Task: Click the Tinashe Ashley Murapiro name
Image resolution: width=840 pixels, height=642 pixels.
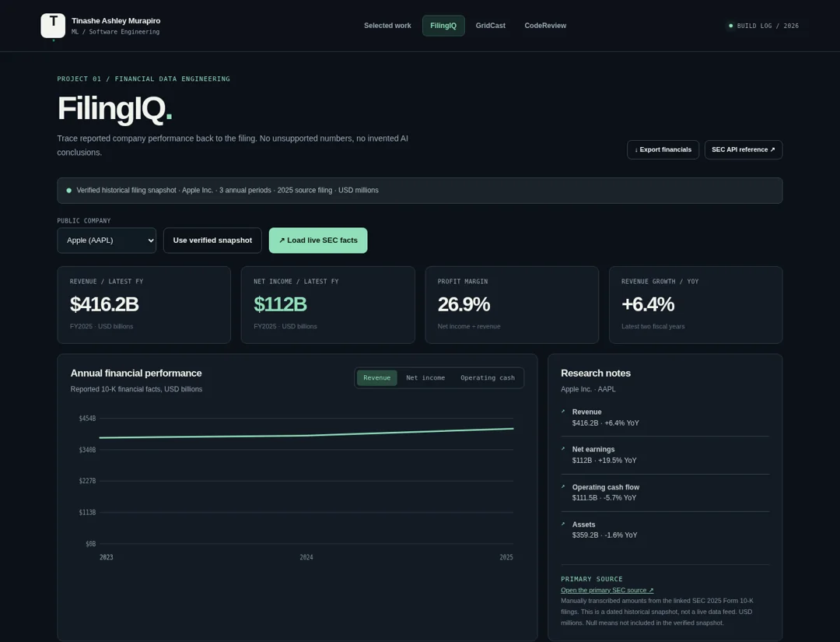Action: pos(116,21)
